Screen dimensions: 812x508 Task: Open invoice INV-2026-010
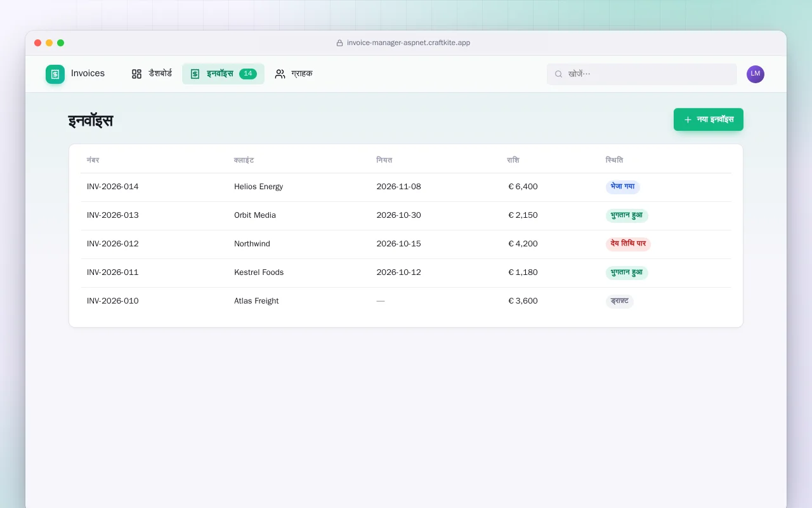click(113, 301)
